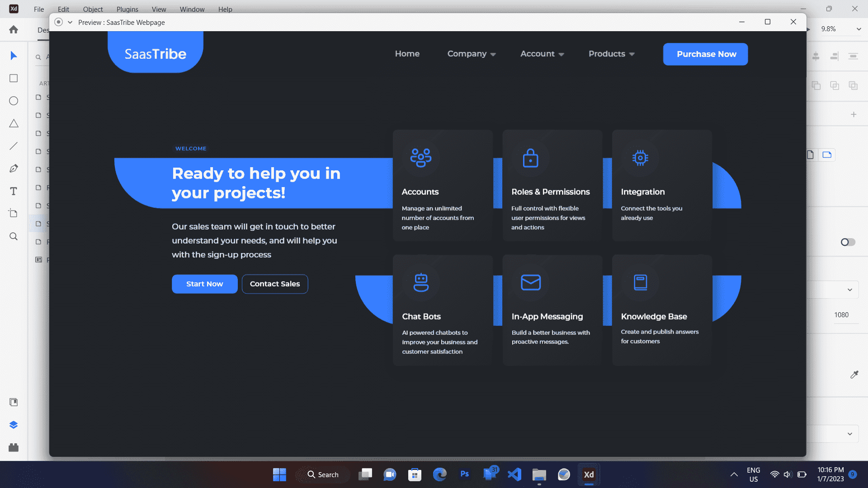Open the Libraries panel icon
The image size is (868, 488).
tap(14, 402)
